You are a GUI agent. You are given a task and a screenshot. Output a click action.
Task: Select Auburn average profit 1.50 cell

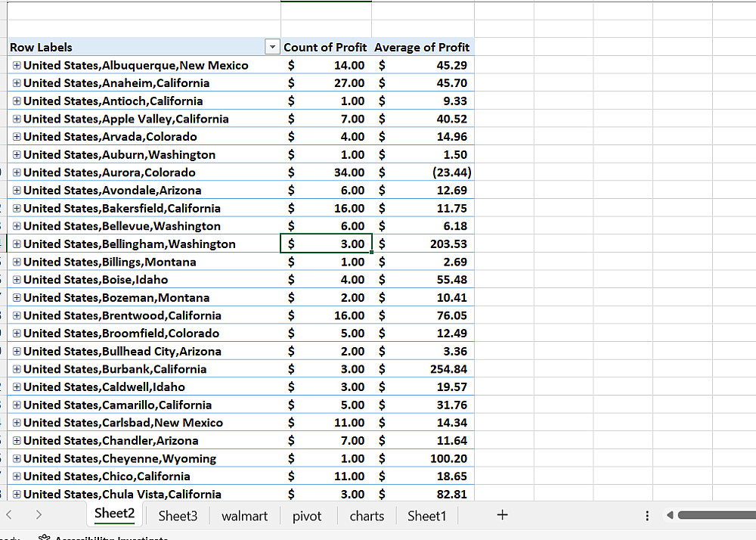(423, 154)
